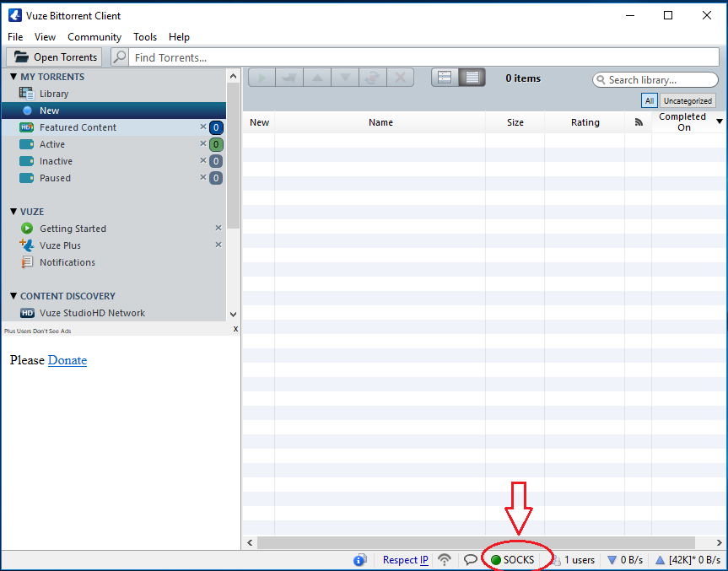This screenshot has width=728, height=571.
Task: Click the Respect IP link
Action: pyautogui.click(x=405, y=560)
